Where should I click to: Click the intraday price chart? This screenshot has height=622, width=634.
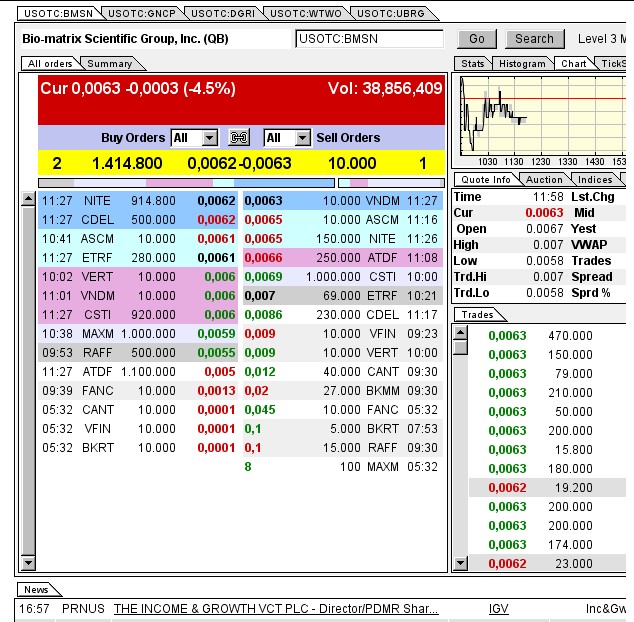pos(543,116)
